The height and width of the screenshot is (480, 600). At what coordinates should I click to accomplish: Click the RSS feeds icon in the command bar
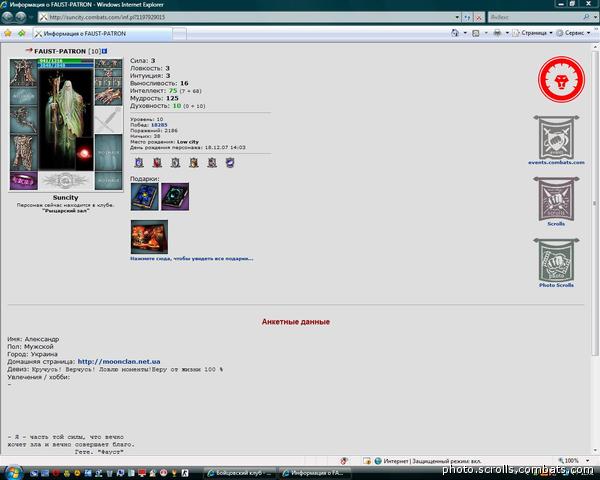point(476,33)
